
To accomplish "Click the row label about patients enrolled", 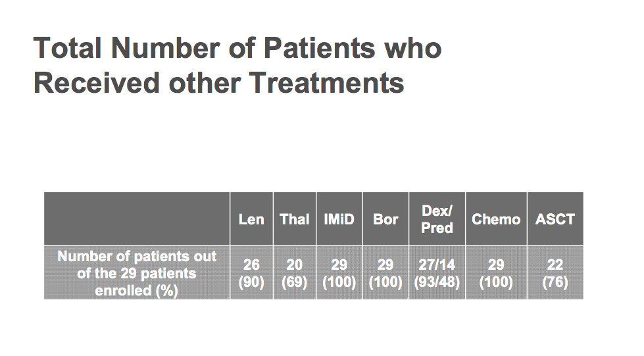I will (137, 273).
